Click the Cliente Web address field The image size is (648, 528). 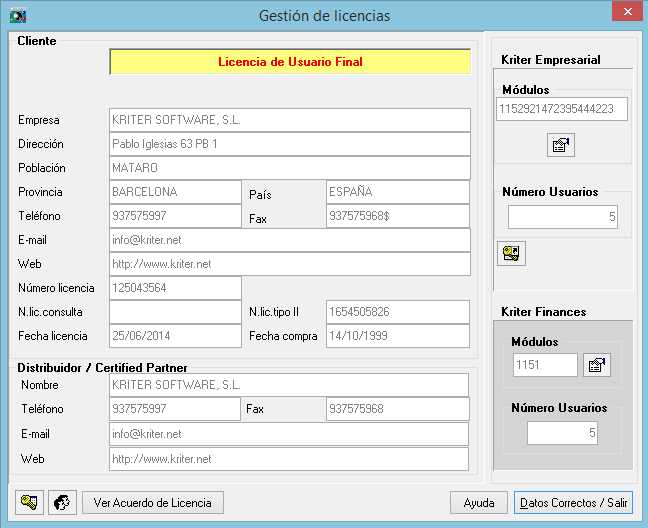click(290, 264)
